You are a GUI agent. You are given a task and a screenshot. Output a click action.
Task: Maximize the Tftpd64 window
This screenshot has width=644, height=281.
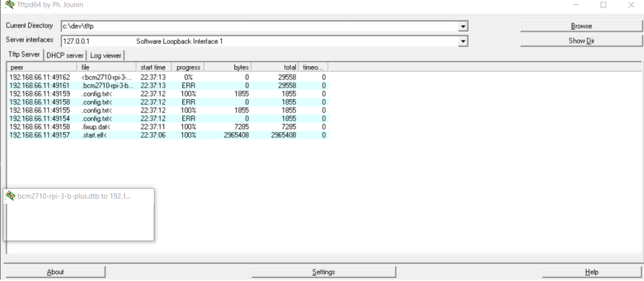(x=603, y=5)
